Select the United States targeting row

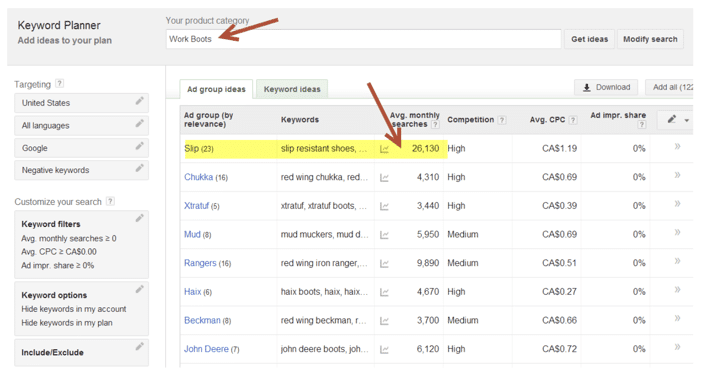[81, 103]
